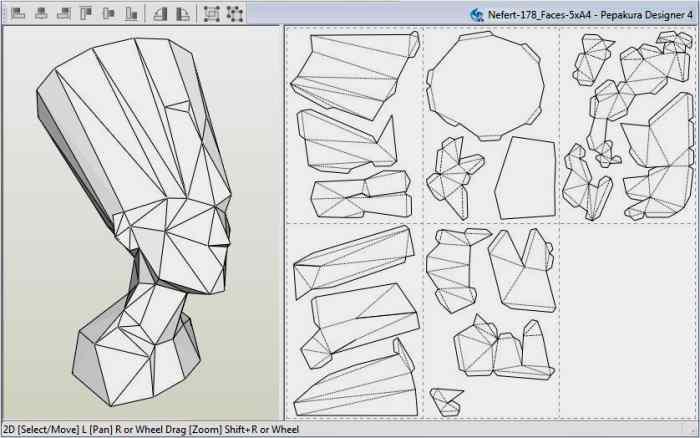700x438 pixels.
Task: Click the align top edges toolbar icon
Action: pos(86,14)
